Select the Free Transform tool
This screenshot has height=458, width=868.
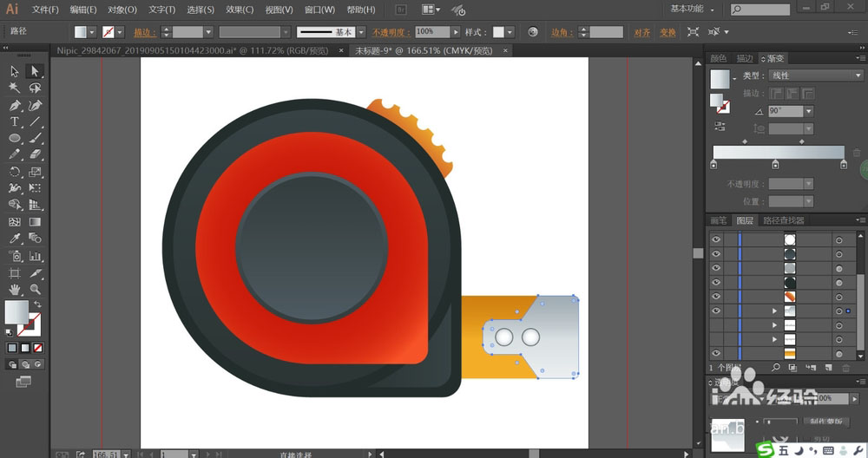(35, 188)
